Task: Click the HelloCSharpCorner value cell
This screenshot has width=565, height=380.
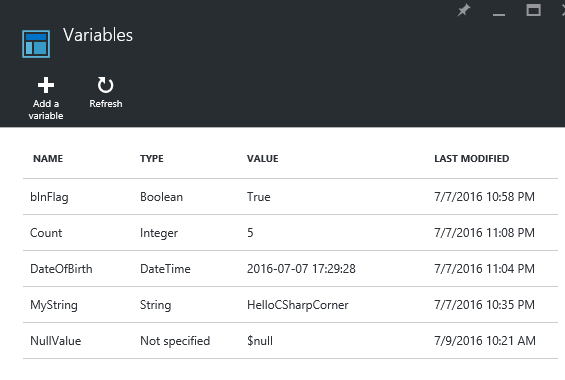Action: (298, 305)
